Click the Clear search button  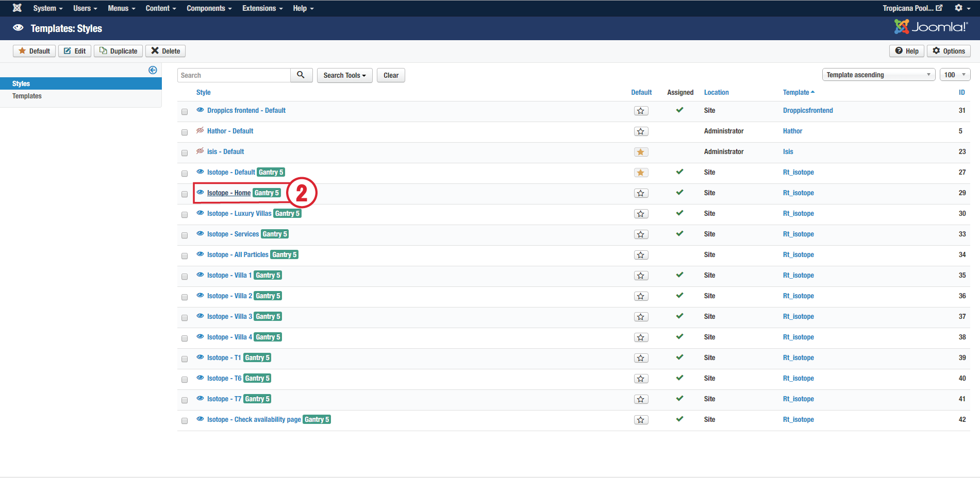pos(391,75)
